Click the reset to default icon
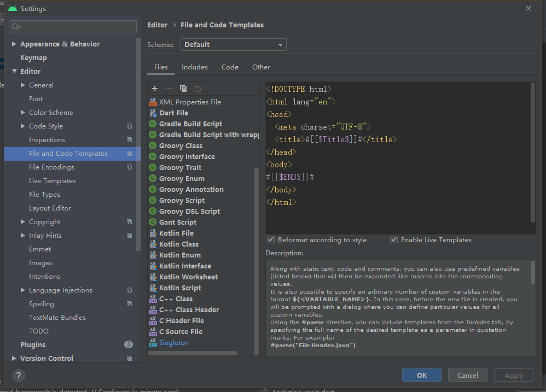 coord(198,89)
